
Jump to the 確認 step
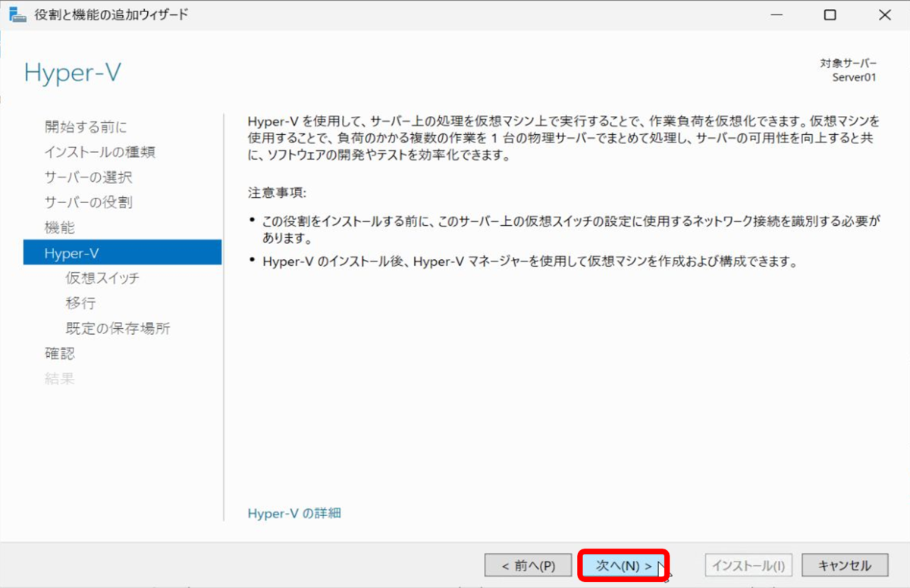[x=59, y=353]
